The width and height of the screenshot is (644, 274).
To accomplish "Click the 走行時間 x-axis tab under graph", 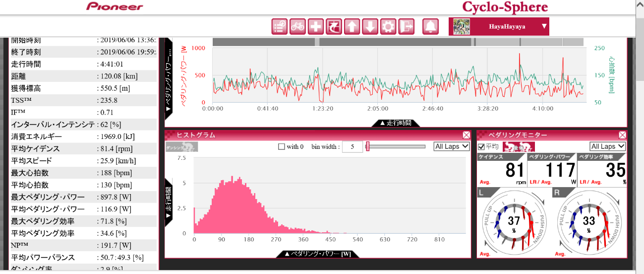I will [x=395, y=123].
